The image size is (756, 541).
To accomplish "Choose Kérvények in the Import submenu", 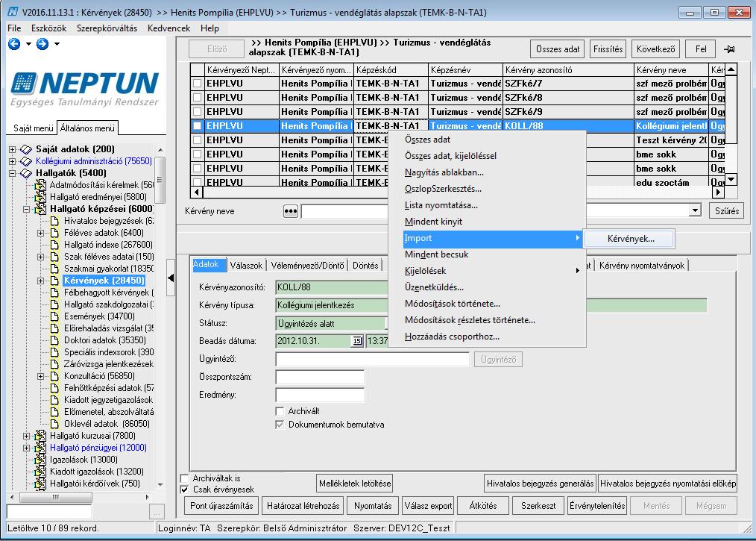I will 631,239.
